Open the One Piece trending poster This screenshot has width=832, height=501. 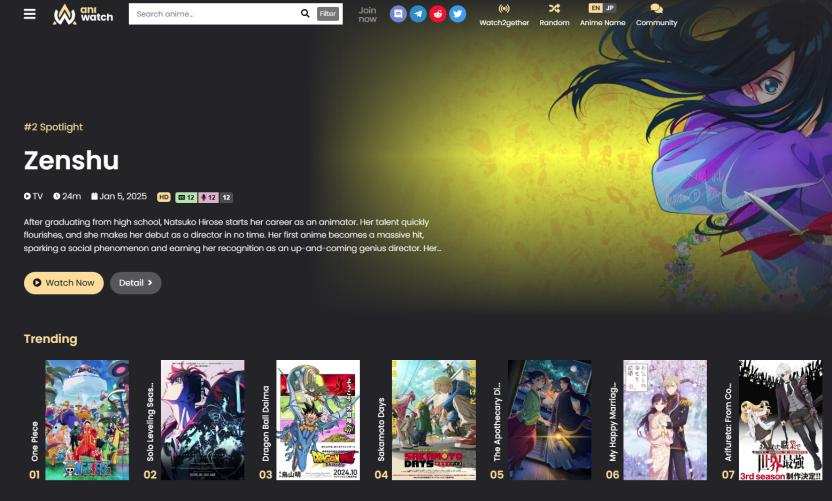click(87, 420)
